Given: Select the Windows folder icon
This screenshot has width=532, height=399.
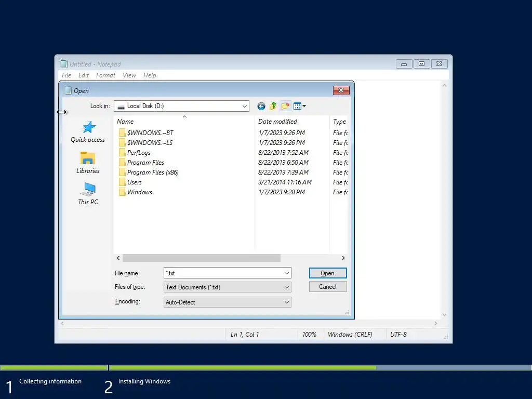Looking at the screenshot, I should coord(122,192).
